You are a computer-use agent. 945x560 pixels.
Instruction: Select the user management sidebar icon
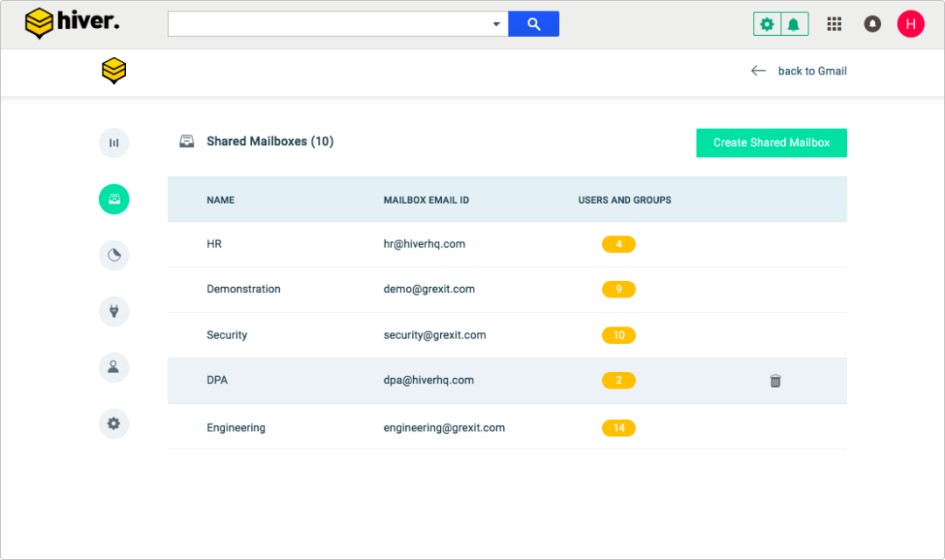tap(114, 367)
